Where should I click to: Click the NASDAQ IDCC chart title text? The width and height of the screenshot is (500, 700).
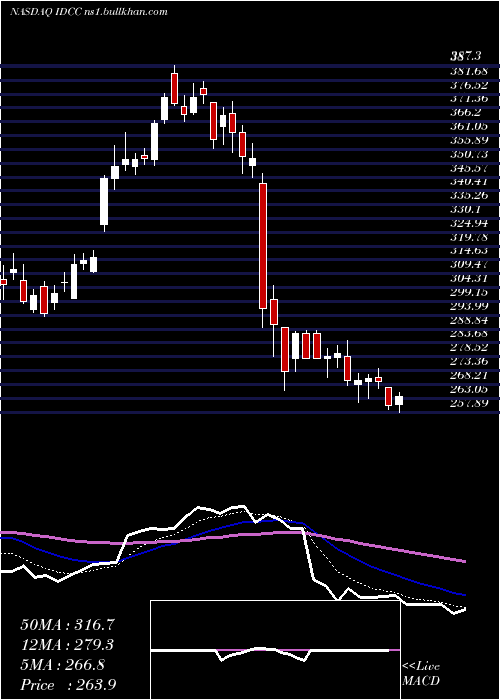tap(89, 12)
